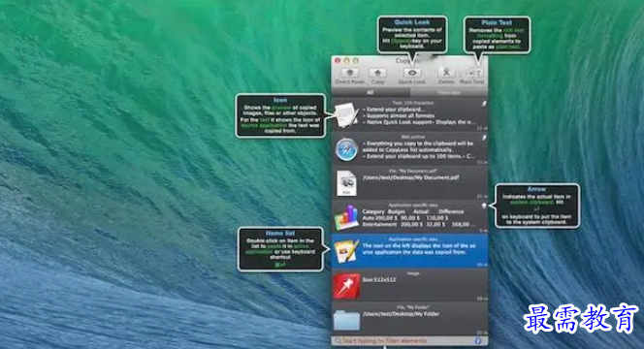The width and height of the screenshot is (644, 349).
Task: Click the search magnifier icon in filter field
Action: [338, 341]
